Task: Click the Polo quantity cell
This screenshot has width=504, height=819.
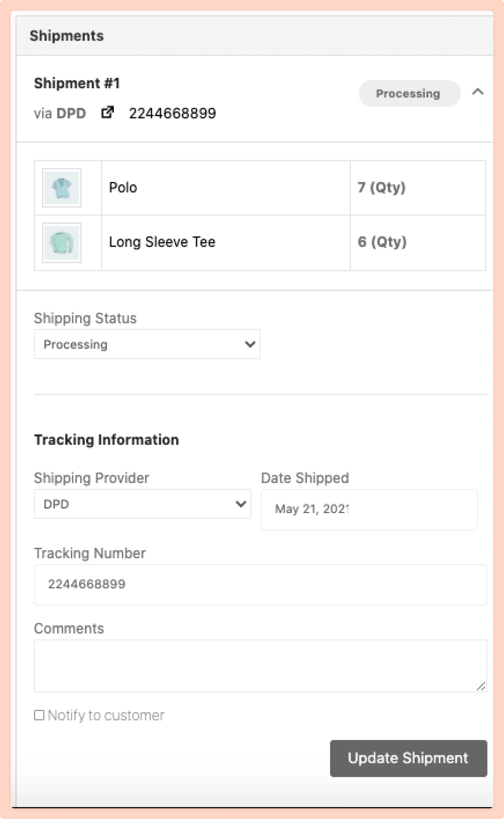Action: [382, 187]
